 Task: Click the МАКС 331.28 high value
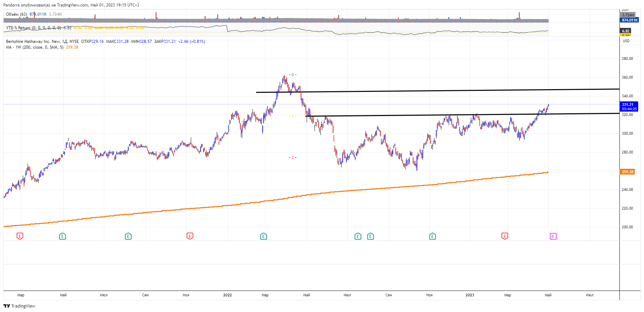(117, 42)
